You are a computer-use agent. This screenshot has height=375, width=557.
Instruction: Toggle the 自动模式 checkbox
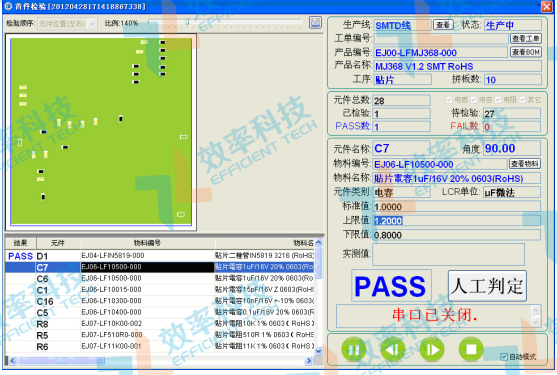coord(503,357)
